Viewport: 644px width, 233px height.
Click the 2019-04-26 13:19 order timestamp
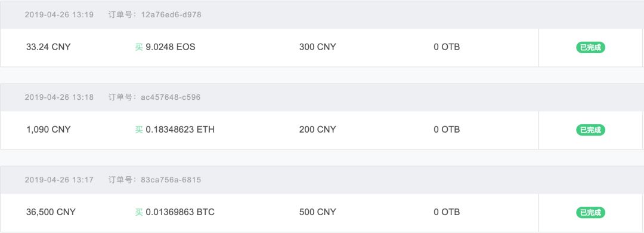59,15
